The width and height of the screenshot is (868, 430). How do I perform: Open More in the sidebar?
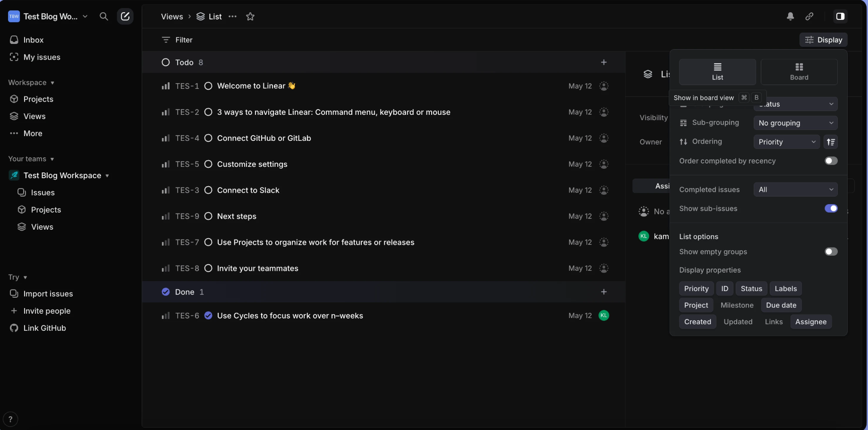click(x=33, y=134)
